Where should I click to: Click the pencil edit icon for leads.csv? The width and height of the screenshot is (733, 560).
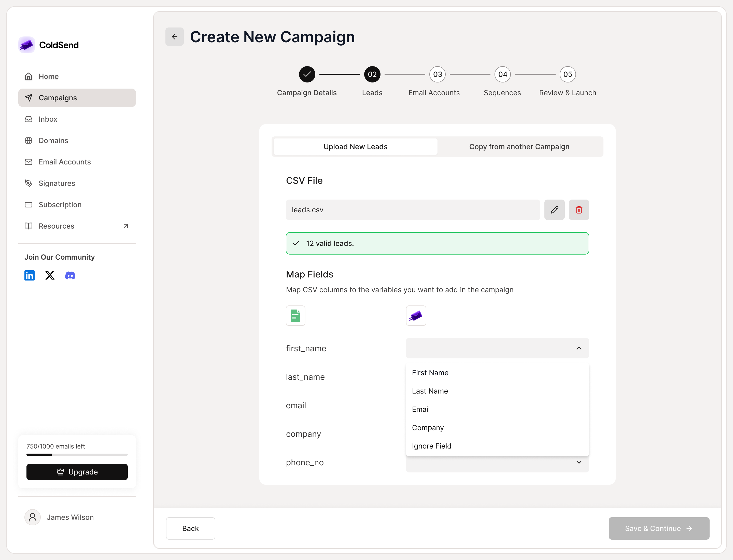coord(554,210)
